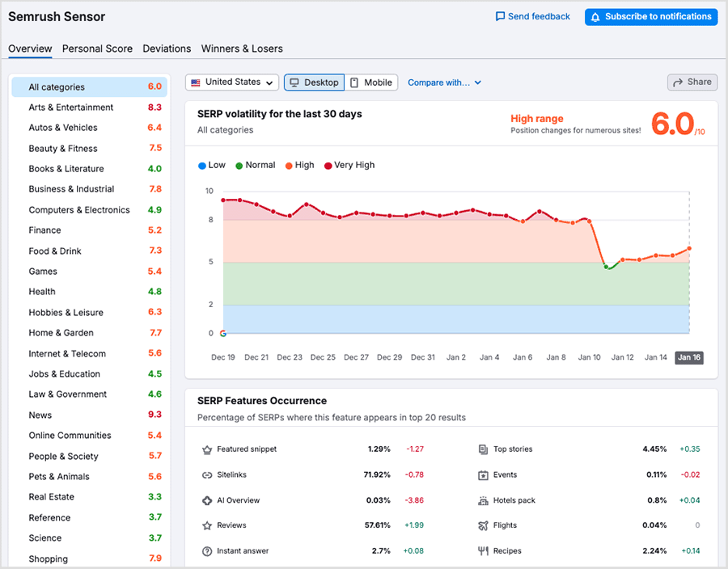Select the Food & Drink category
Viewport: 728px width, 569px height.
[x=89, y=251]
